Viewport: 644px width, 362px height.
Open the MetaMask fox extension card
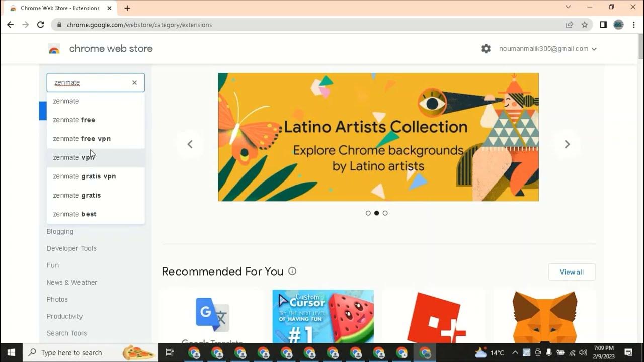point(544,317)
